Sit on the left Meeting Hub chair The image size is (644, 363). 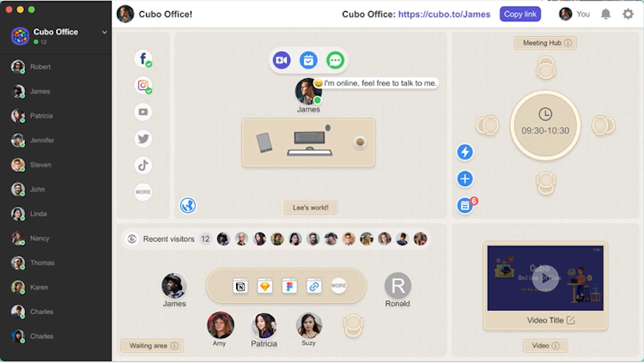(488, 125)
